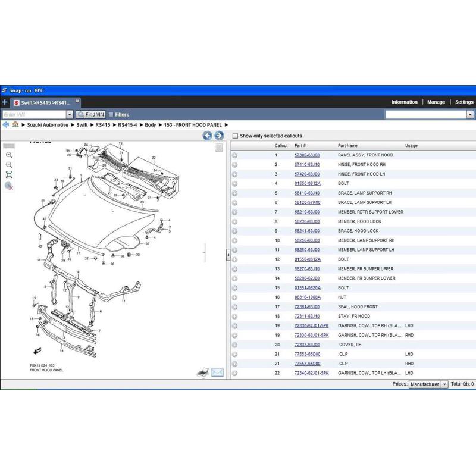The width and height of the screenshot is (476, 476).
Task: Print the diagram
Action: point(203,372)
